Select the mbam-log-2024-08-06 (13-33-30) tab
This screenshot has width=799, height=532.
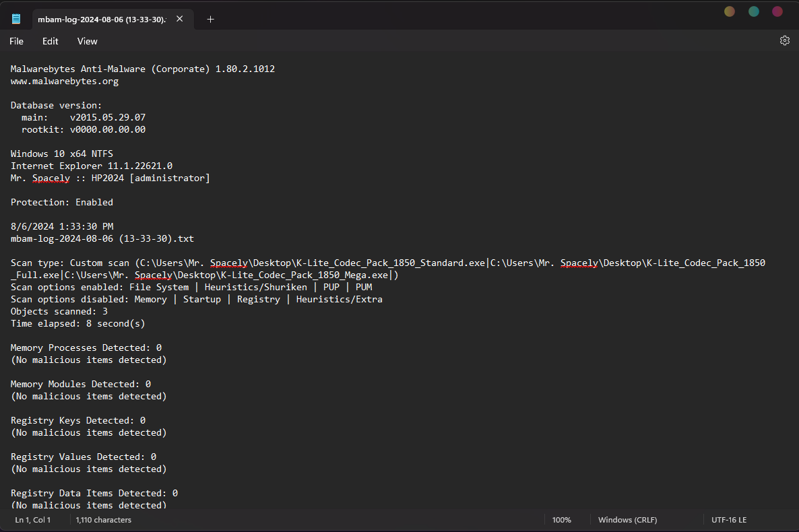click(102, 20)
